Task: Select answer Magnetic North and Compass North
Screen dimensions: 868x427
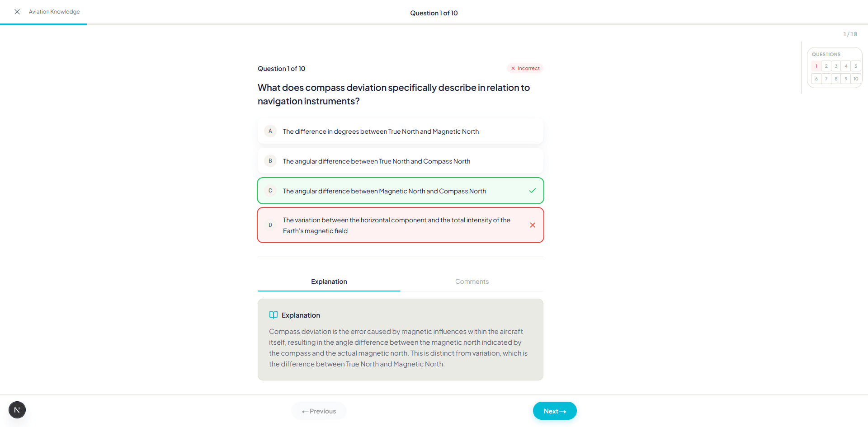Action: point(401,191)
